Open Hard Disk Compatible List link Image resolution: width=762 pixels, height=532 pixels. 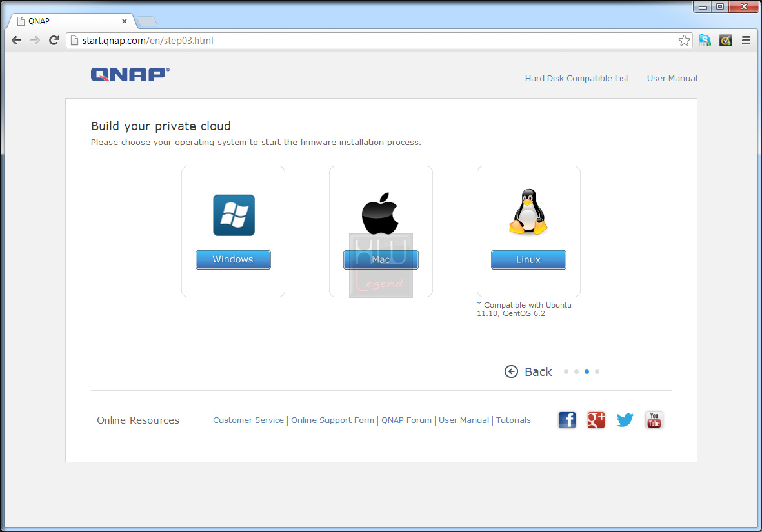tap(577, 78)
